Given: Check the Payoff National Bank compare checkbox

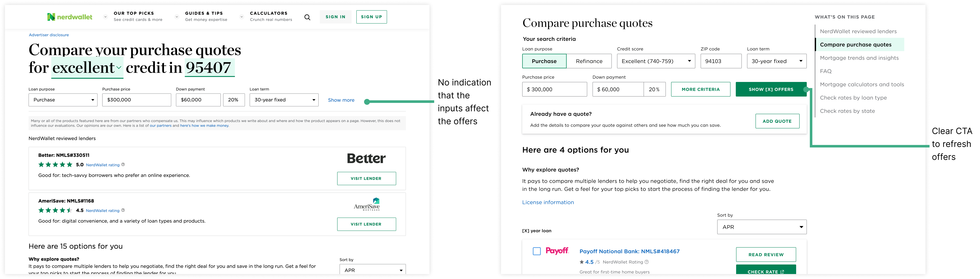Looking at the screenshot, I should point(536,251).
